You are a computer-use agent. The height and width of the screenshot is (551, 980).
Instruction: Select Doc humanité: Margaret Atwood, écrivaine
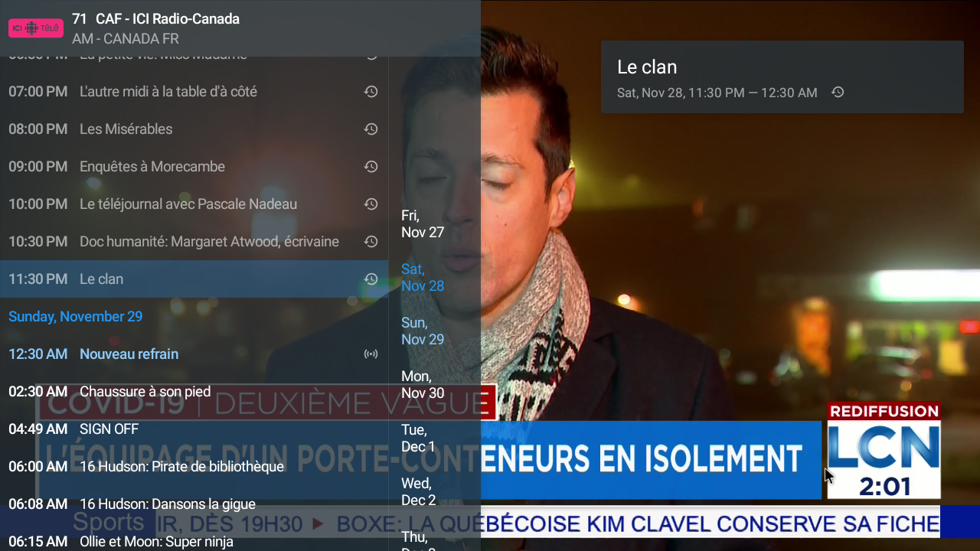[x=194, y=242]
